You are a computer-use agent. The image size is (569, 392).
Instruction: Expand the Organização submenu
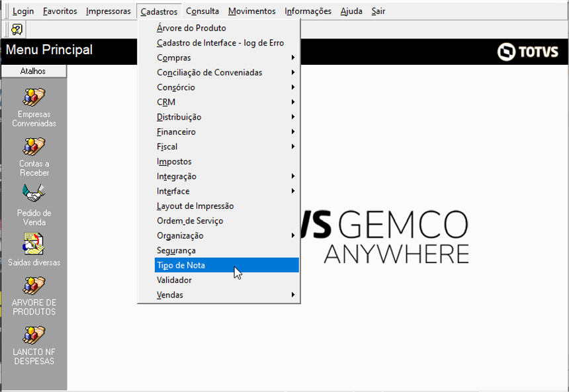coord(227,236)
